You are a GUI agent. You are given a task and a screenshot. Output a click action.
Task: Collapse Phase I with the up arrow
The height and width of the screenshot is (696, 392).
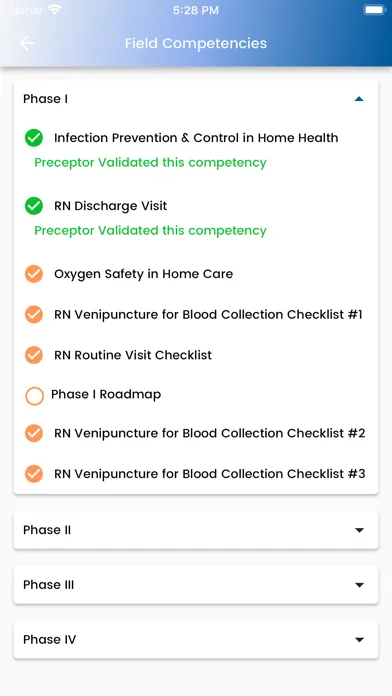(x=359, y=99)
